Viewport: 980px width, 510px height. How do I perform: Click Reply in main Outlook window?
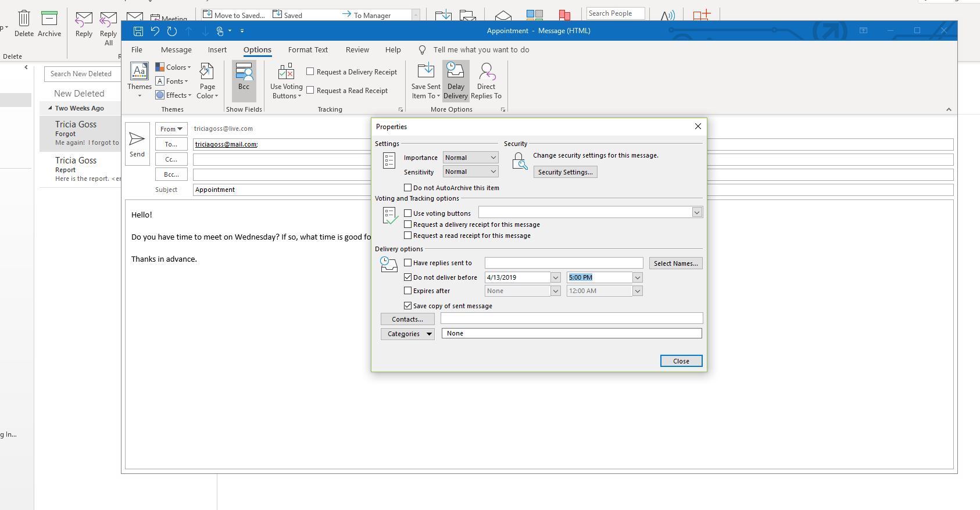coord(84,26)
